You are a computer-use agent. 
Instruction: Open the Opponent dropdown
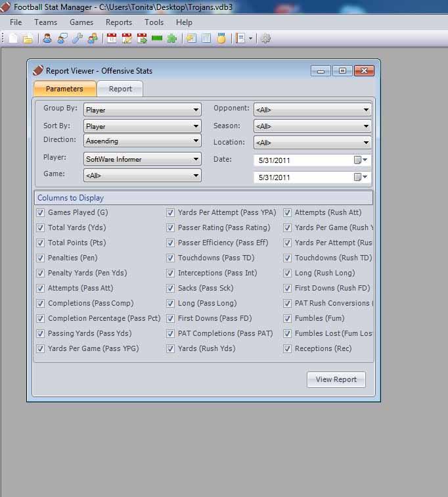click(x=313, y=110)
